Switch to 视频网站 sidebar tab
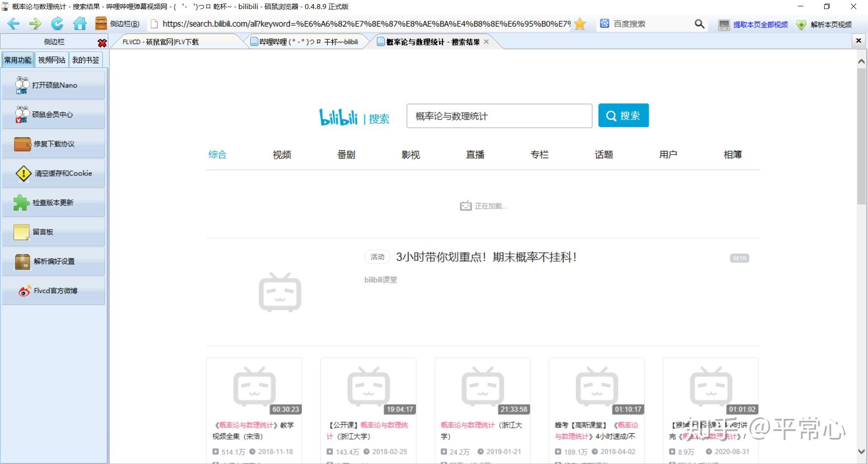Viewport: 868px width, 464px height. pos(52,60)
